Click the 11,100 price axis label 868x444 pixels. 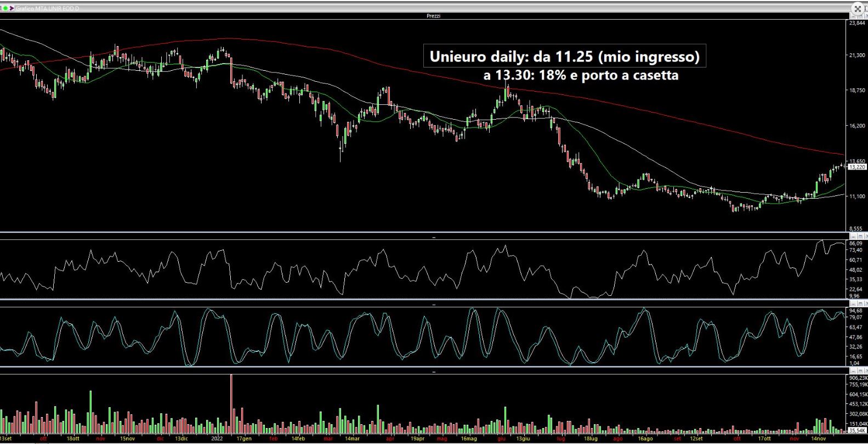click(x=857, y=196)
